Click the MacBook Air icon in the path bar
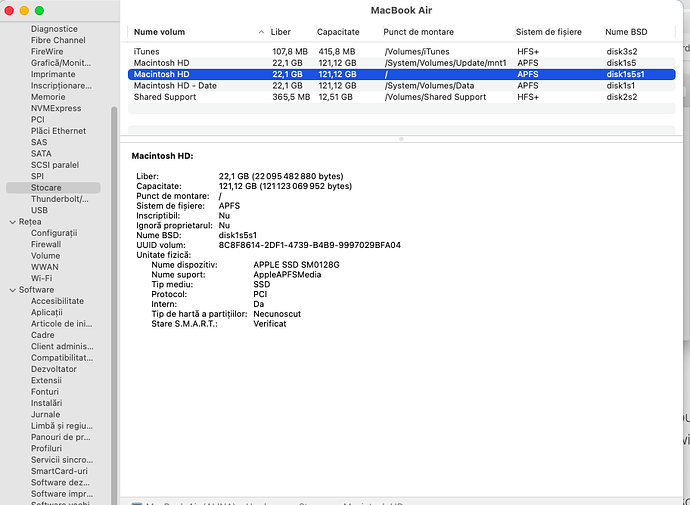The image size is (690, 505). pos(137,503)
